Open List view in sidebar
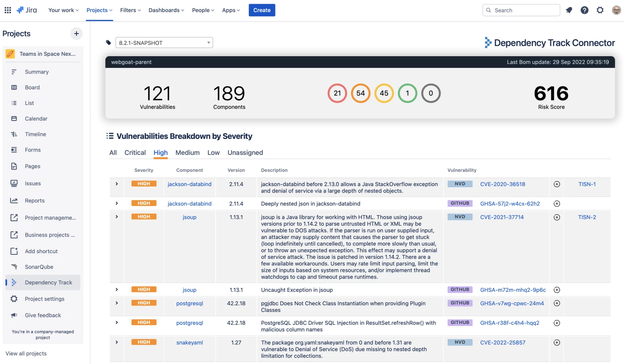This screenshot has height=364, width=624. 43,103
